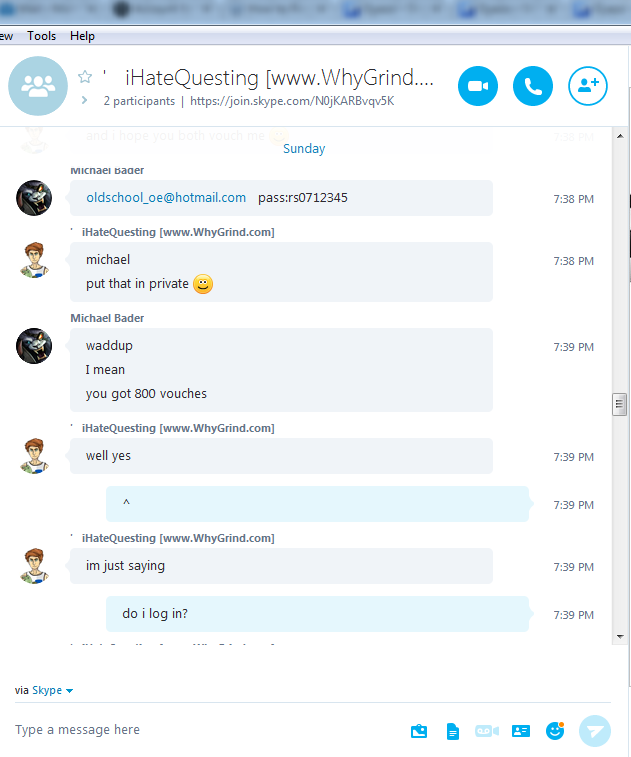The height and width of the screenshot is (757, 631).
Task: Send contacts using the contact card icon
Action: 520,731
